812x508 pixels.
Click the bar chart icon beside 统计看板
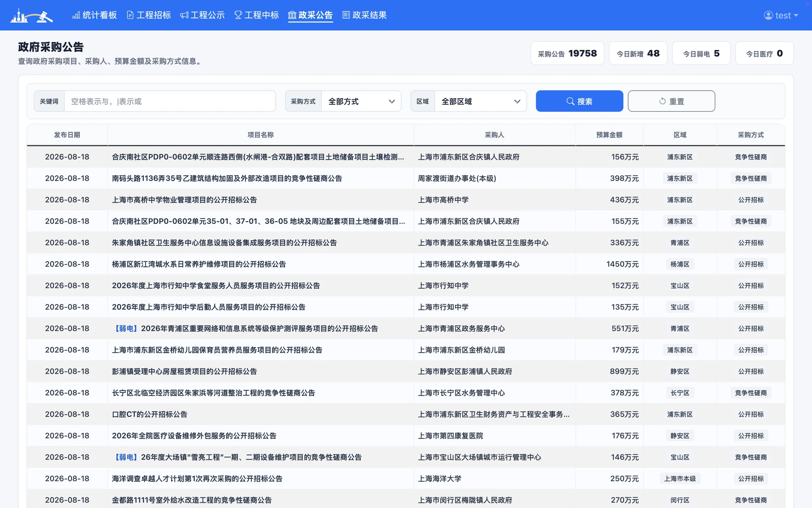[x=76, y=15]
